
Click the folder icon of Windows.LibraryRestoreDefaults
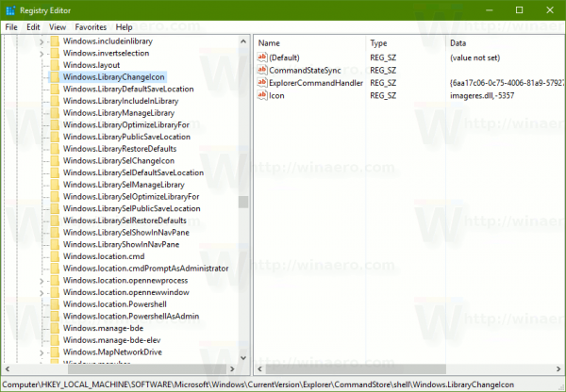(x=55, y=149)
